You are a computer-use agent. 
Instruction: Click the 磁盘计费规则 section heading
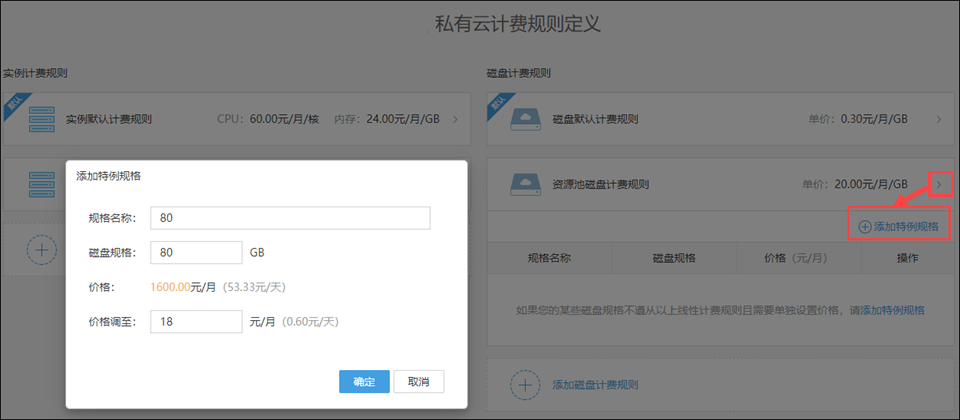coord(519,73)
